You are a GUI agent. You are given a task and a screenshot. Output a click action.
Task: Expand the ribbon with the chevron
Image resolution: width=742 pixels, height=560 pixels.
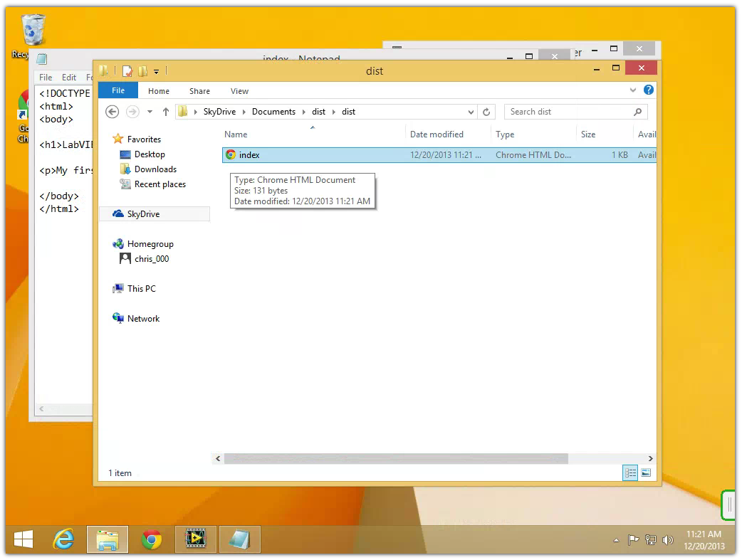[x=633, y=90]
